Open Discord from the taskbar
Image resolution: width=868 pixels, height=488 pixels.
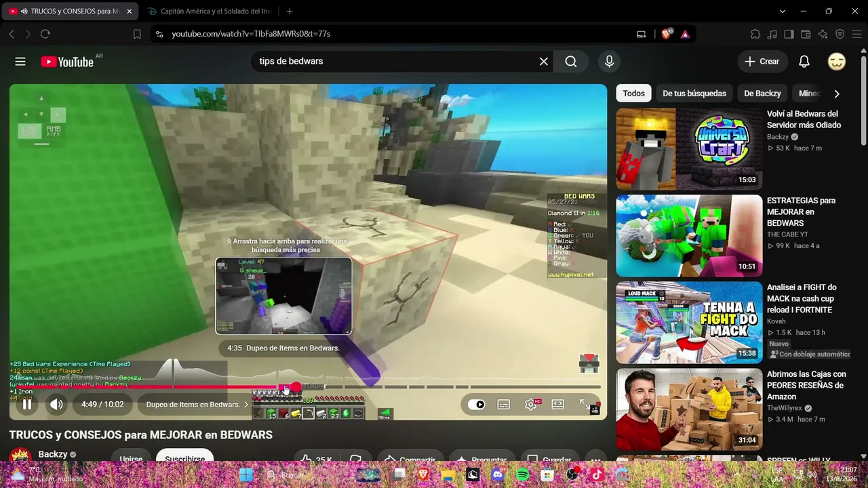tap(498, 474)
